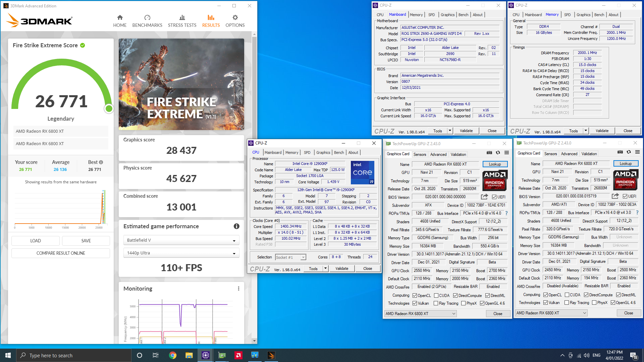Toggle UEFI checkbox in right GPU-Z window

pyautogui.click(x=625, y=196)
